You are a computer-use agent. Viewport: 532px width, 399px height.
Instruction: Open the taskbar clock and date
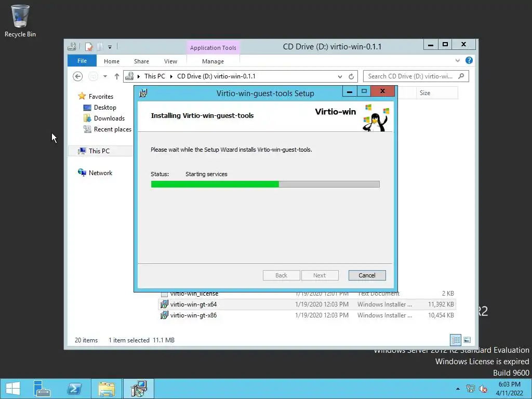[509, 389]
